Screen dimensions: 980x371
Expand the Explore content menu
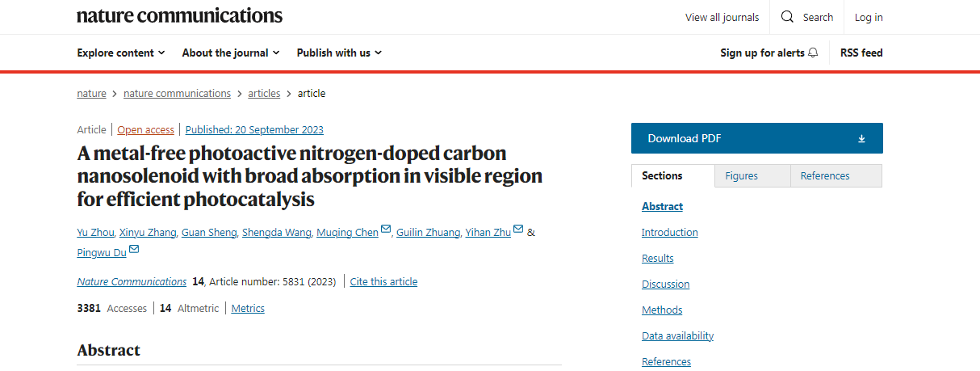tap(121, 53)
